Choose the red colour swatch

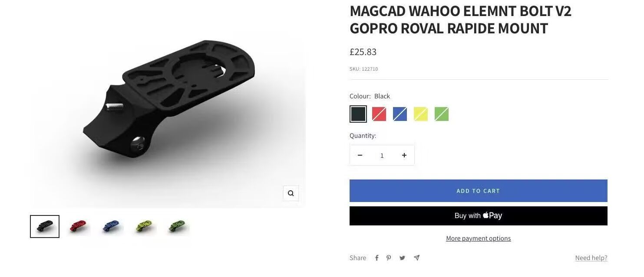[379, 114]
